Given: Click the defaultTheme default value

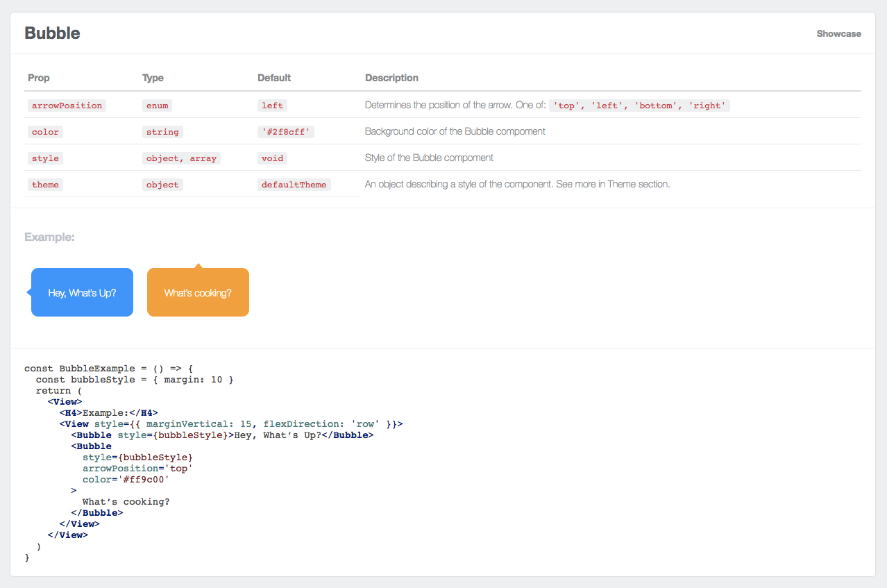Looking at the screenshot, I should [294, 185].
